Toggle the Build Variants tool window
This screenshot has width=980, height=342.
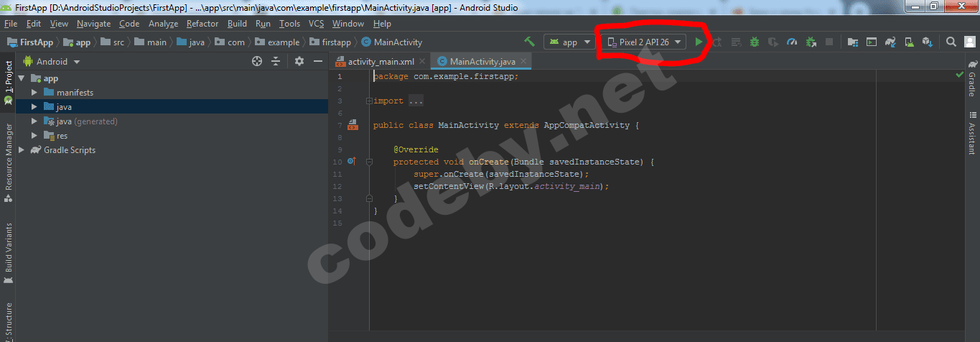click(8, 254)
